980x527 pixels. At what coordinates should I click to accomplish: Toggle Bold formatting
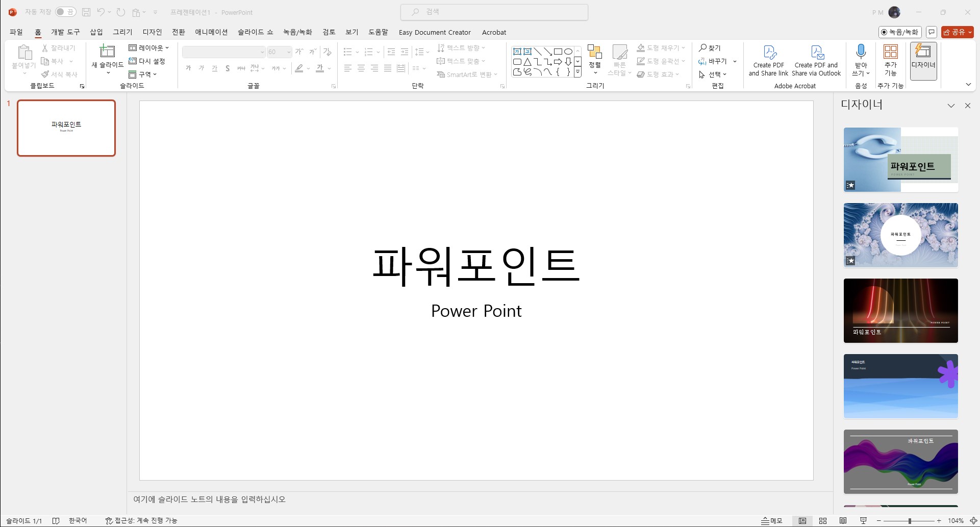pos(188,68)
